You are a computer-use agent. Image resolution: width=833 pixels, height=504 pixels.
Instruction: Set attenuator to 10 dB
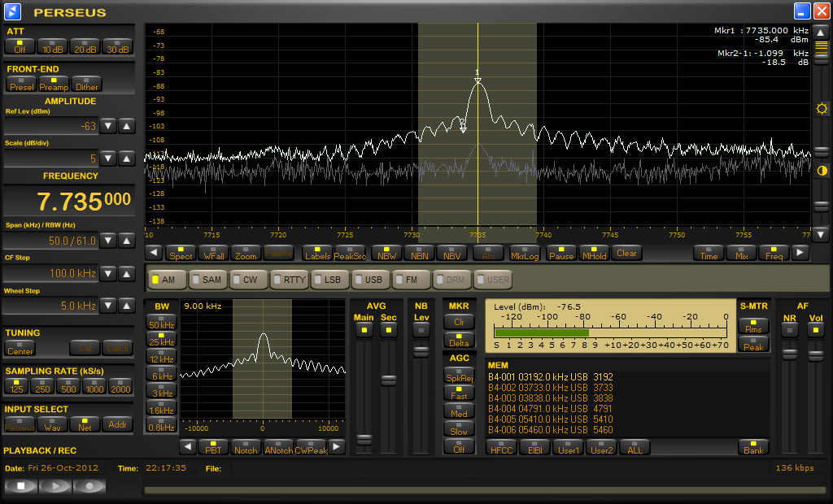click(x=53, y=46)
